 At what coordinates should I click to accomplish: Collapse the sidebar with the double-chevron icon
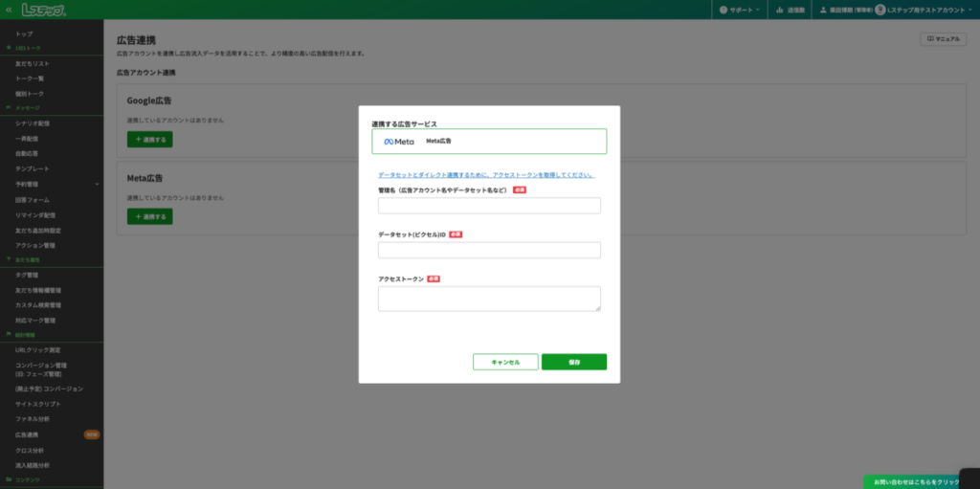(9, 9)
